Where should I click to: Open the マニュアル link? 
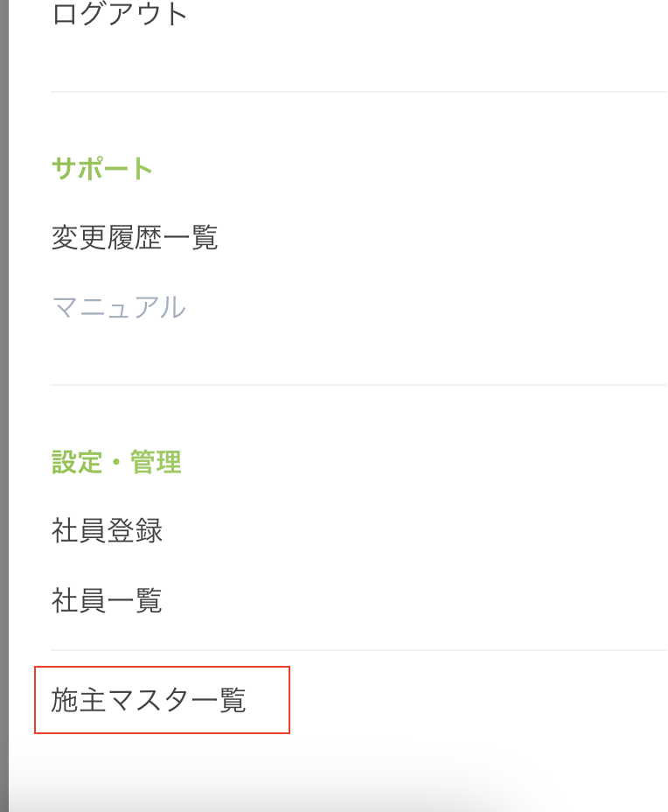[x=119, y=308]
